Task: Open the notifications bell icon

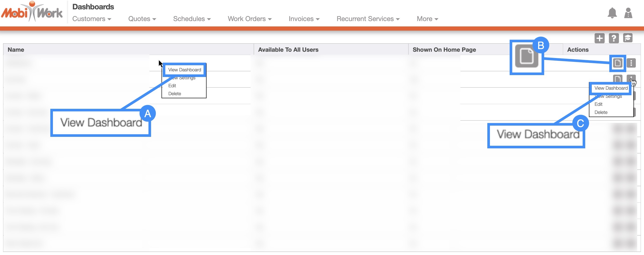Action: click(x=612, y=13)
